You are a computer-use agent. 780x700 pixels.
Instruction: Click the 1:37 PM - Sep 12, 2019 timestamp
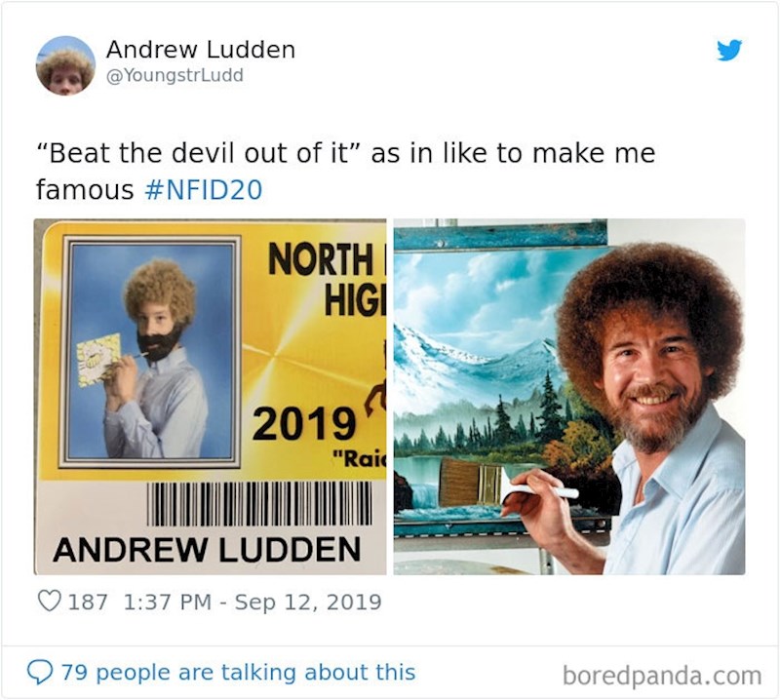click(x=252, y=602)
